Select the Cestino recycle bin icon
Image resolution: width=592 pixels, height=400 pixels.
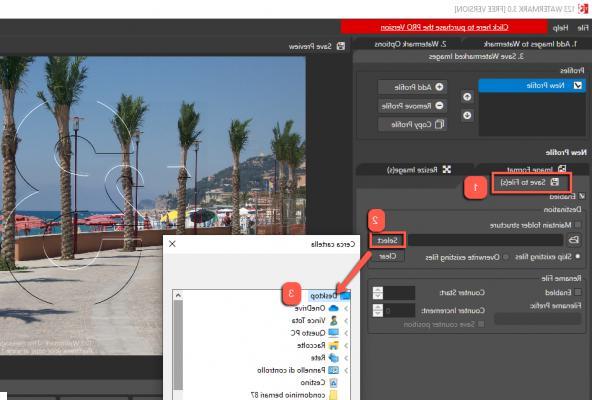click(333, 383)
